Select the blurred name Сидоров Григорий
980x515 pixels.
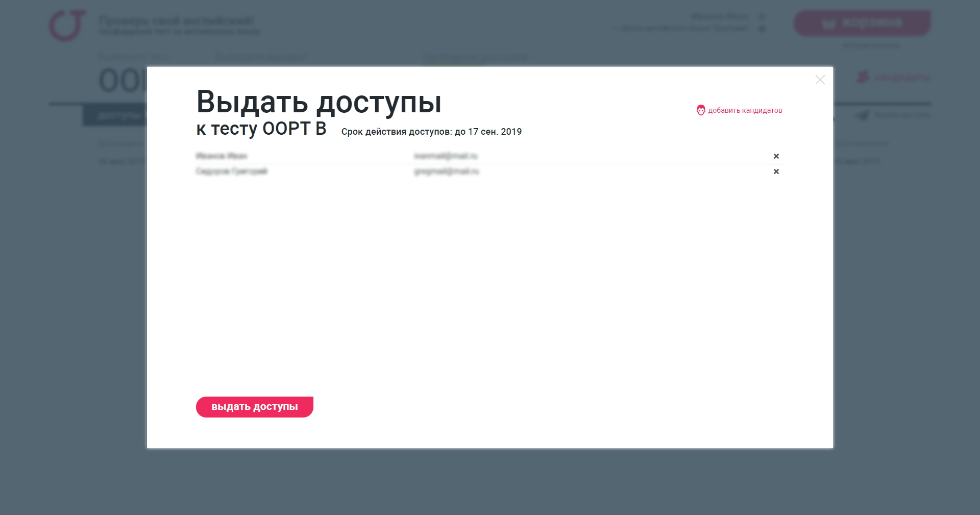point(232,171)
